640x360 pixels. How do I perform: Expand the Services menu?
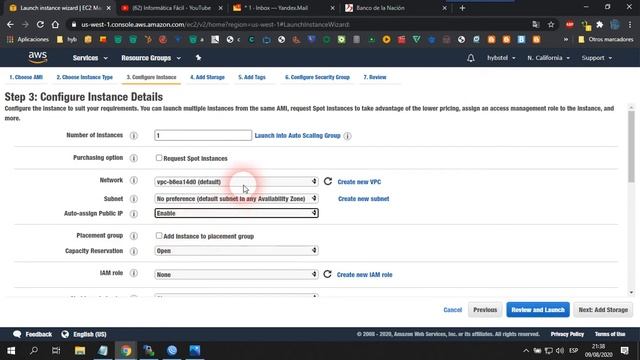[90, 58]
